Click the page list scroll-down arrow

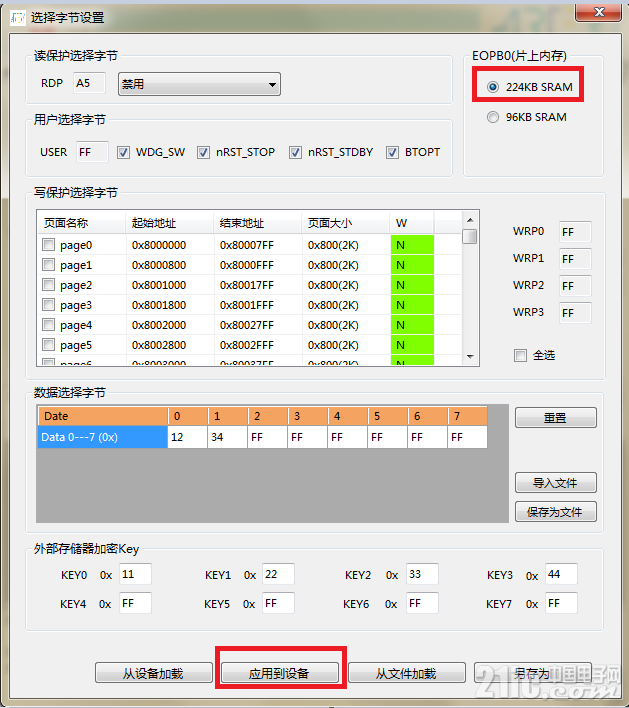click(470, 357)
